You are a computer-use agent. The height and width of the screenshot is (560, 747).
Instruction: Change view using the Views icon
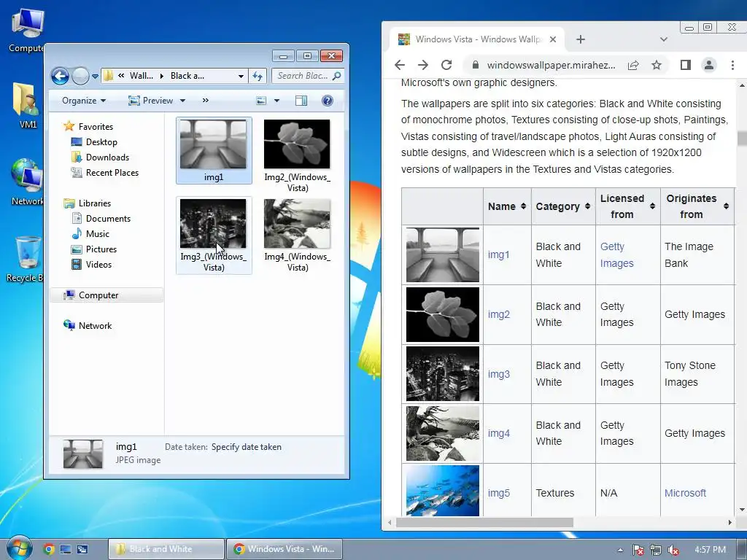pos(261,101)
